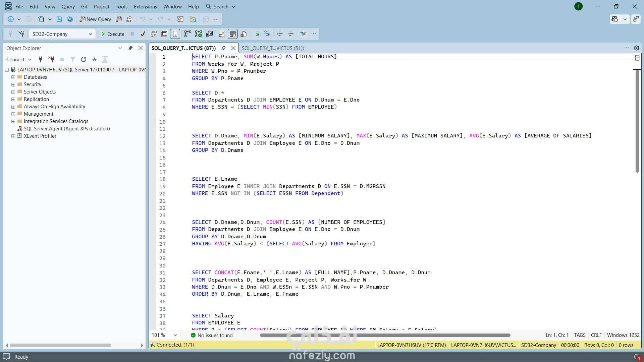Click the DAX query icon
644x362 pixels.
pyautogui.click(x=130, y=19)
